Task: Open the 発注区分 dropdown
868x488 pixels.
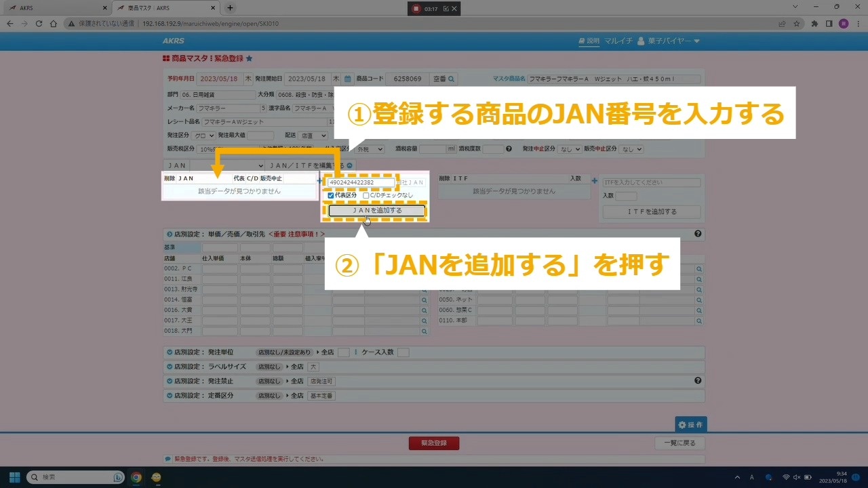Action: pos(204,136)
